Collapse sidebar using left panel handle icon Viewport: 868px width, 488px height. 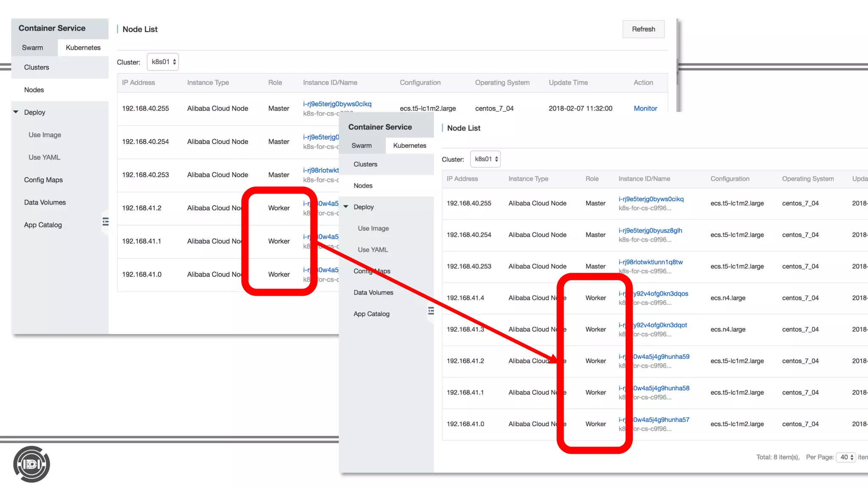(x=106, y=222)
